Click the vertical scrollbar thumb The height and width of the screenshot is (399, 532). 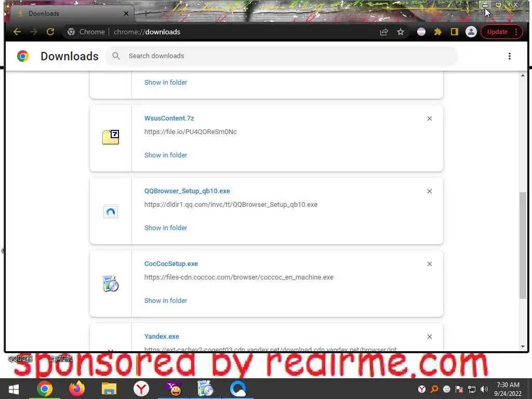click(523, 246)
